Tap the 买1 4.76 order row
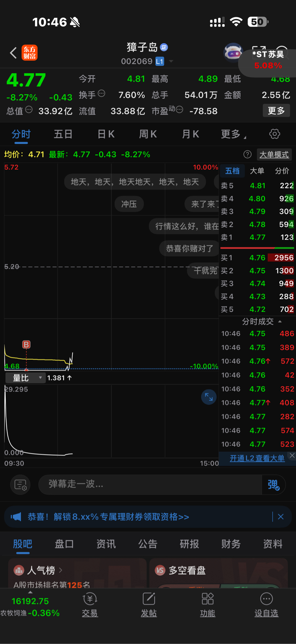The image size is (296, 644). pyautogui.click(x=257, y=257)
